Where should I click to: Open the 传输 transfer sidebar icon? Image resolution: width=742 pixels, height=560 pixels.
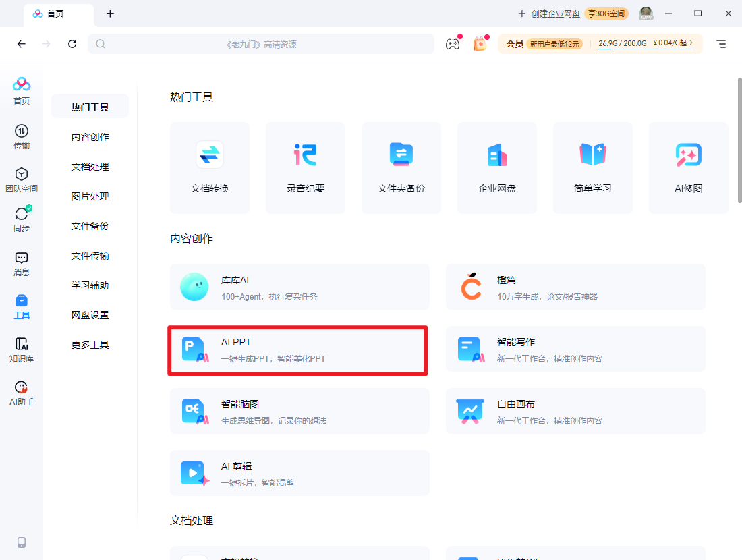pyautogui.click(x=22, y=137)
